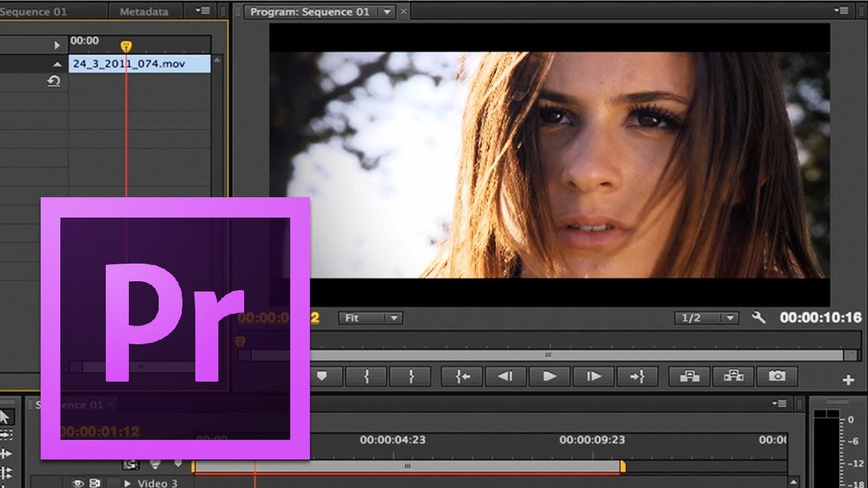Image resolution: width=868 pixels, height=488 pixels.
Task: Close the Program: Sequence 01 tab
Action: [404, 12]
